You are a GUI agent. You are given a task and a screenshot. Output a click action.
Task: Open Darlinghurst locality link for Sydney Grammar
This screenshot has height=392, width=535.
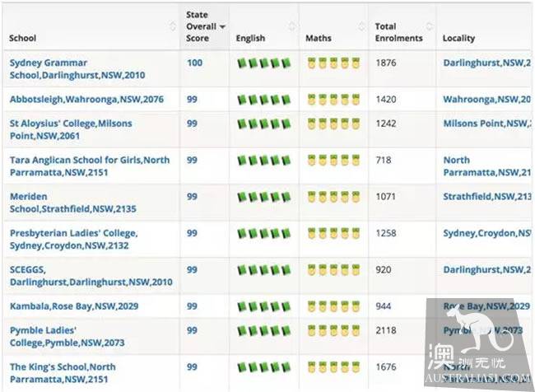(487, 63)
